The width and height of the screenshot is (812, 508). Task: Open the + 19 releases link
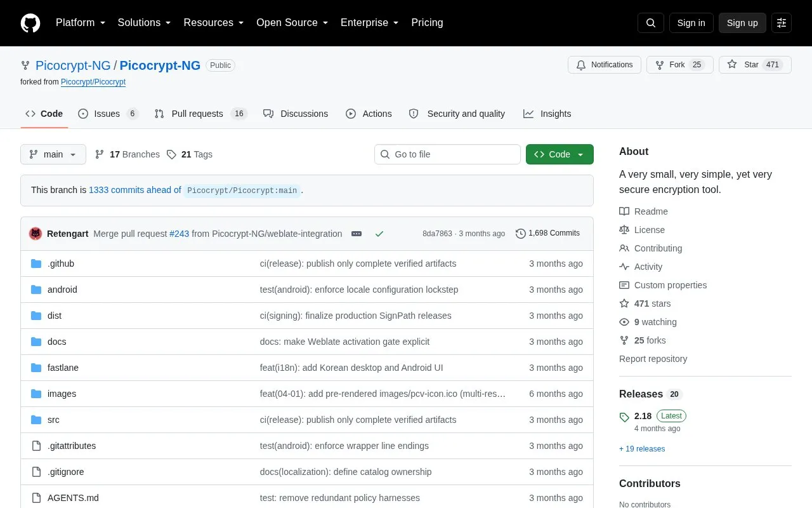pos(642,449)
